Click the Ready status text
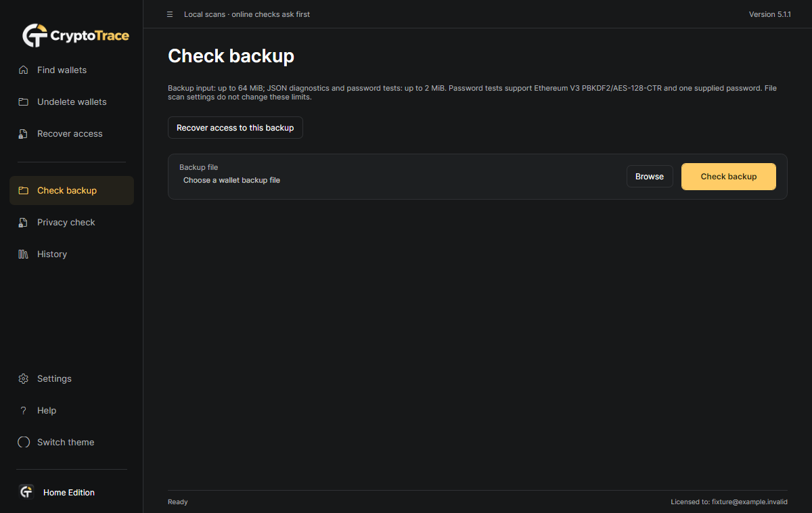The height and width of the screenshot is (513, 812). tap(178, 501)
